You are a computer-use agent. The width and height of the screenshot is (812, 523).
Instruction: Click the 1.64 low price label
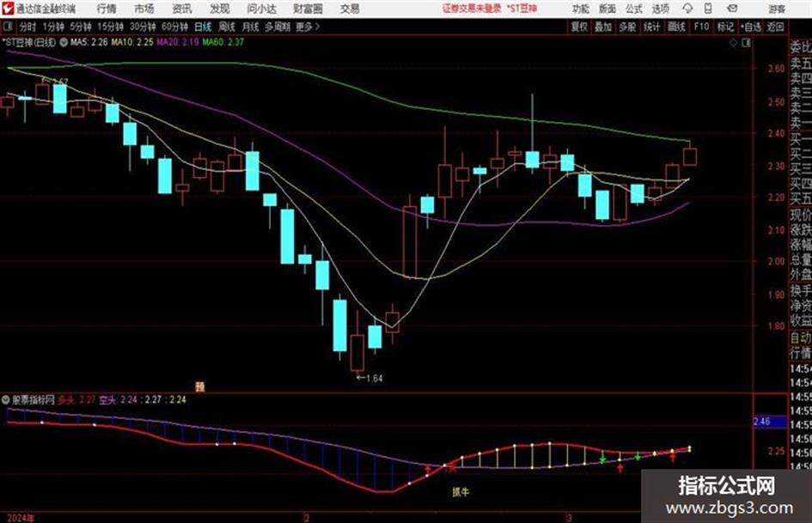pos(375,379)
